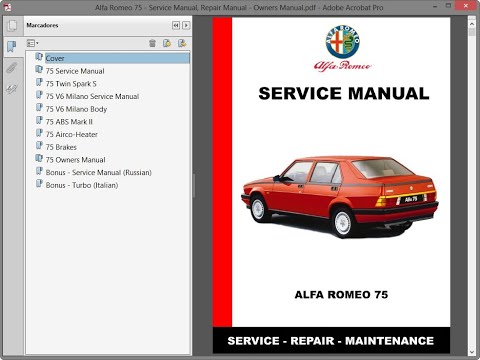Open the 75 V6 Milano Body bookmark

[x=76, y=109]
